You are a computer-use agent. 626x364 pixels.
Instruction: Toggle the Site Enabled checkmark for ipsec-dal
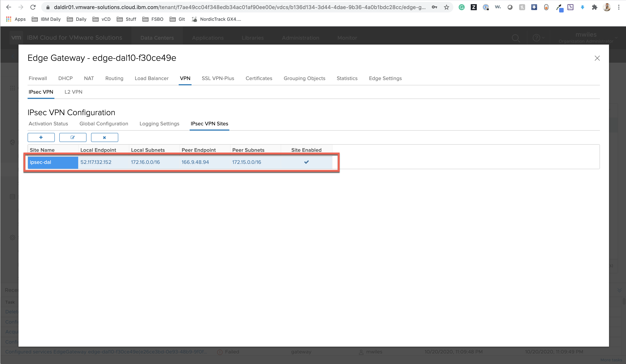306,162
